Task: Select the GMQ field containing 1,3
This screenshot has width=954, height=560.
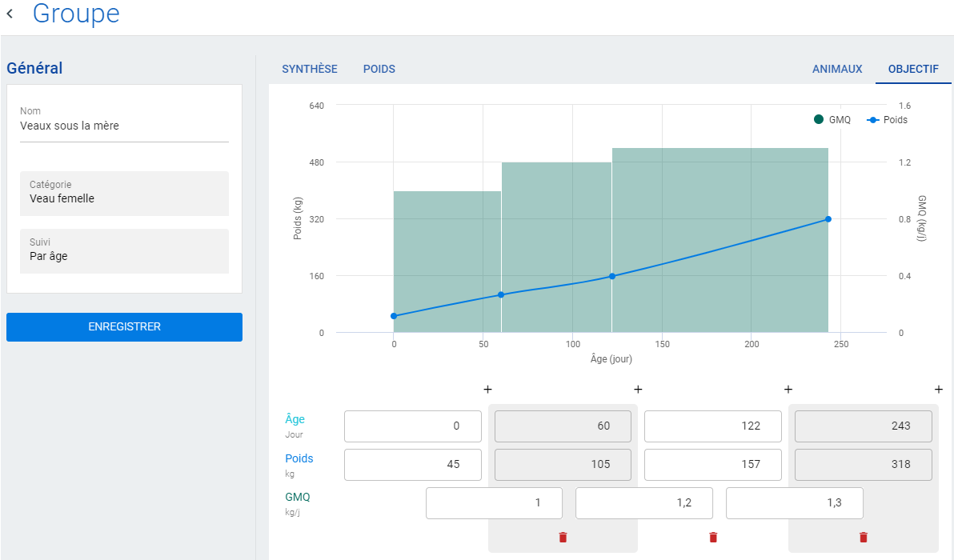Action: pyautogui.click(x=795, y=503)
